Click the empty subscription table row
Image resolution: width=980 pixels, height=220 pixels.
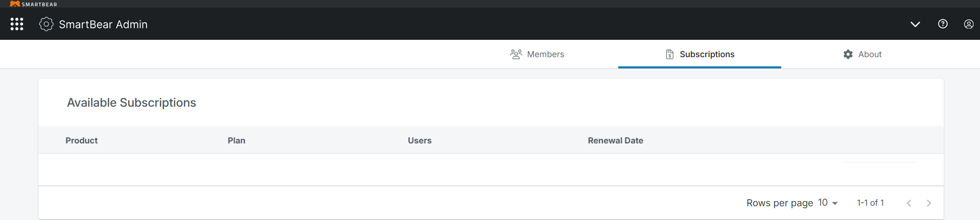[491, 169]
